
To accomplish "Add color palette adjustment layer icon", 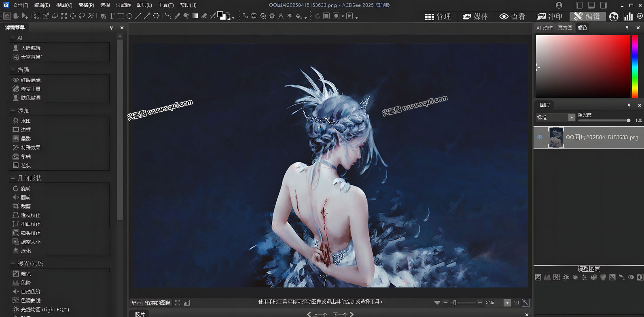I will click(594, 277).
